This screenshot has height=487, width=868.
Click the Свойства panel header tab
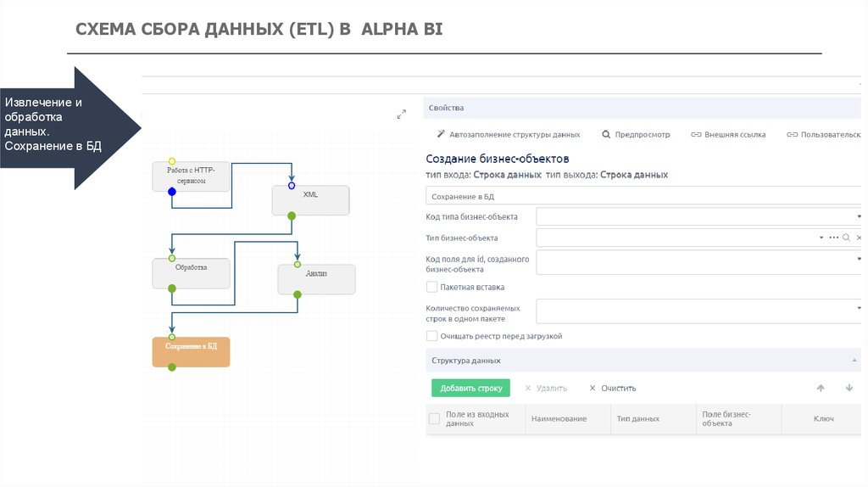click(447, 108)
